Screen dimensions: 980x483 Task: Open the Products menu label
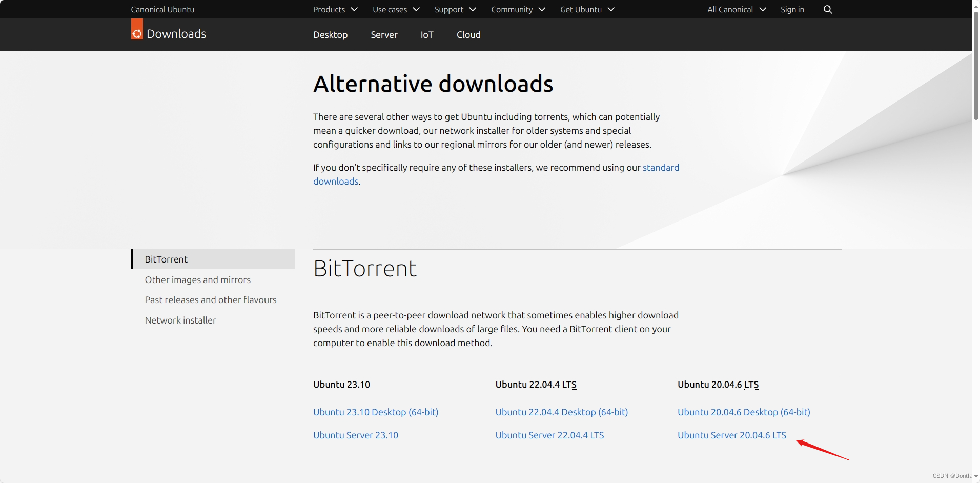coord(329,9)
